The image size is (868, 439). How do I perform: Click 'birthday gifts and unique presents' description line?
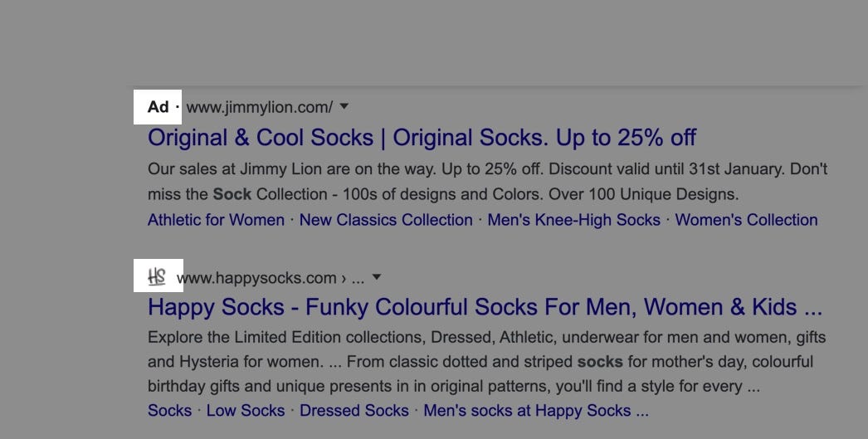coord(454,387)
